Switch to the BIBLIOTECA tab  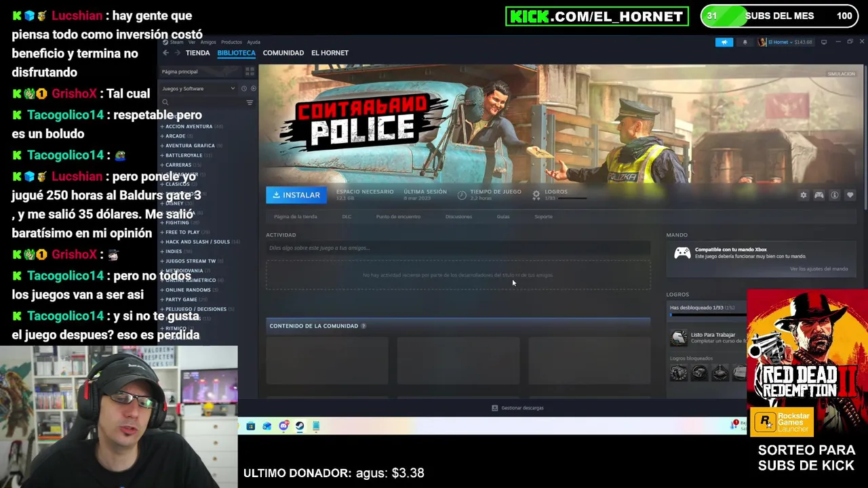pos(236,53)
